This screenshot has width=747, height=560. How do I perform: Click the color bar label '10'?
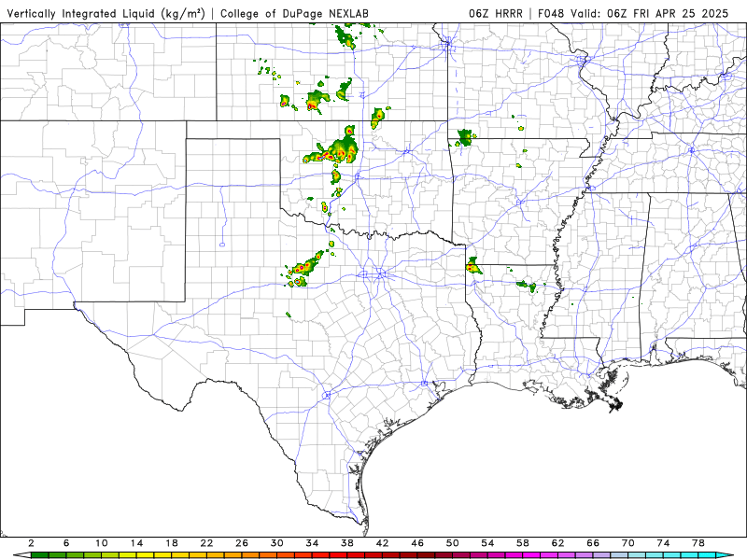pyautogui.click(x=102, y=543)
